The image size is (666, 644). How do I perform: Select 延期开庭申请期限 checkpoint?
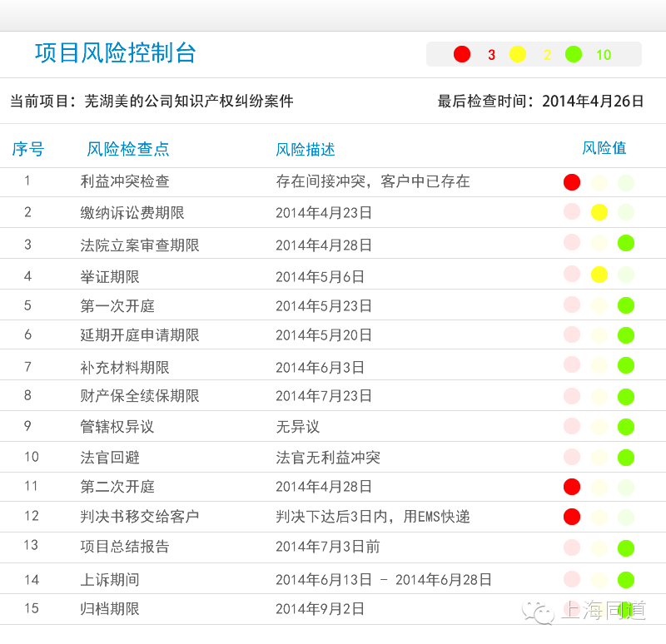[x=140, y=335]
